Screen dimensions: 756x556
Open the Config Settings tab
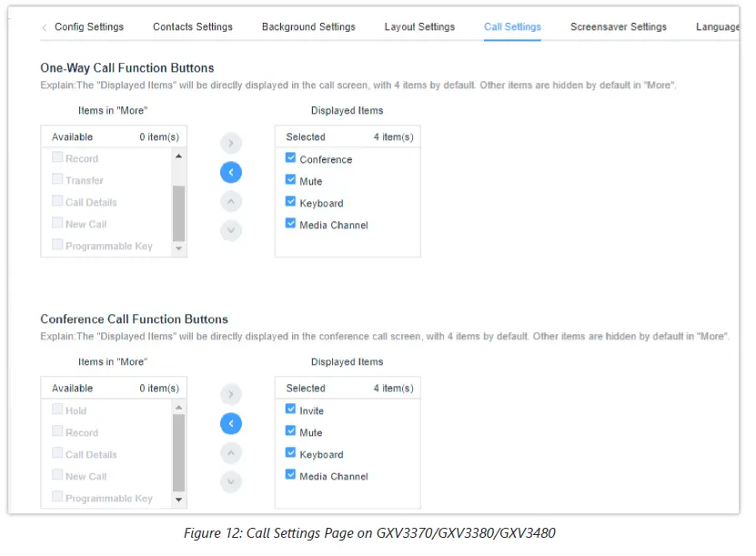coord(89,27)
